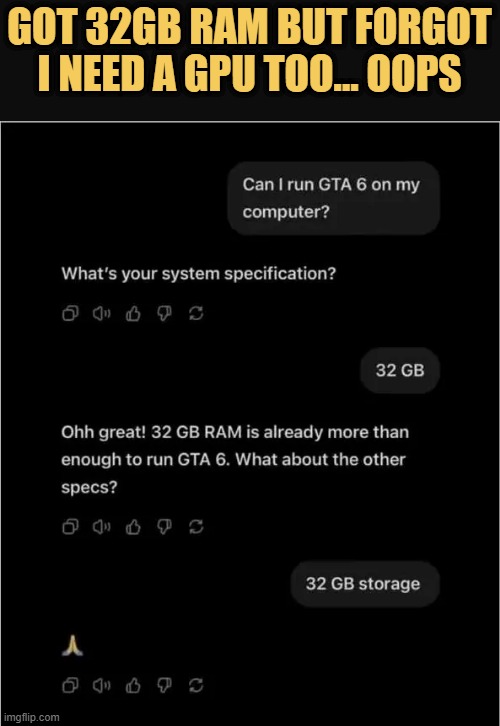This screenshot has height=726, width=500.
Task: Read aloud the 32 GB RAM reply
Action: coord(101,526)
